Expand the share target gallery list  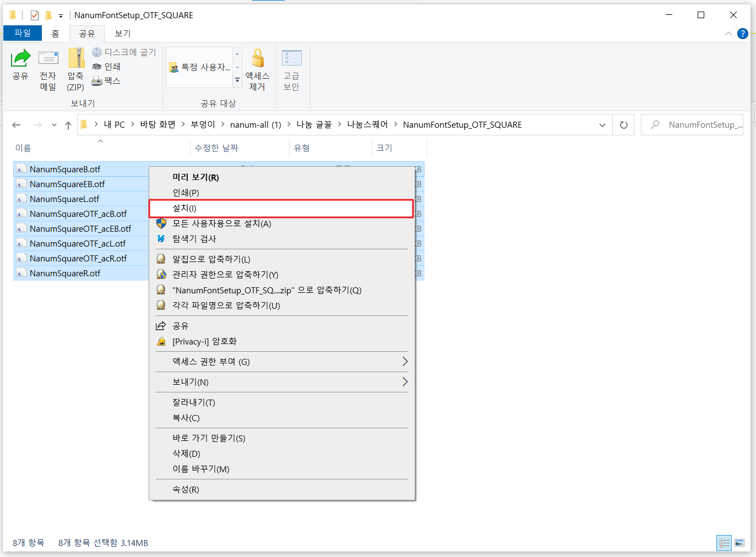click(237, 80)
